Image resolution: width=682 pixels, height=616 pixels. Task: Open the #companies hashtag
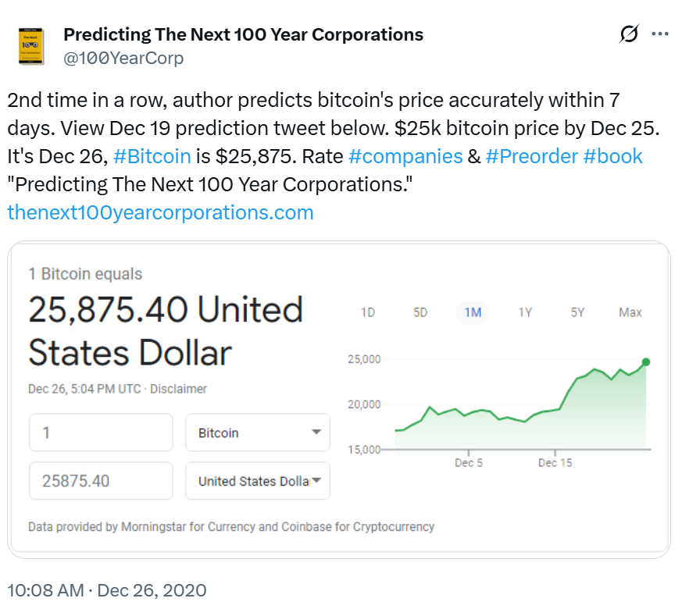pos(406,156)
